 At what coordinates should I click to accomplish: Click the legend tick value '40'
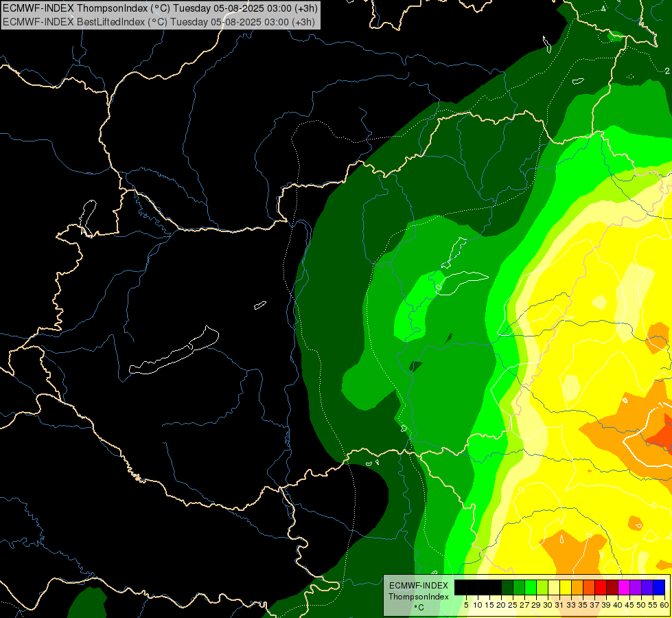[618, 605]
